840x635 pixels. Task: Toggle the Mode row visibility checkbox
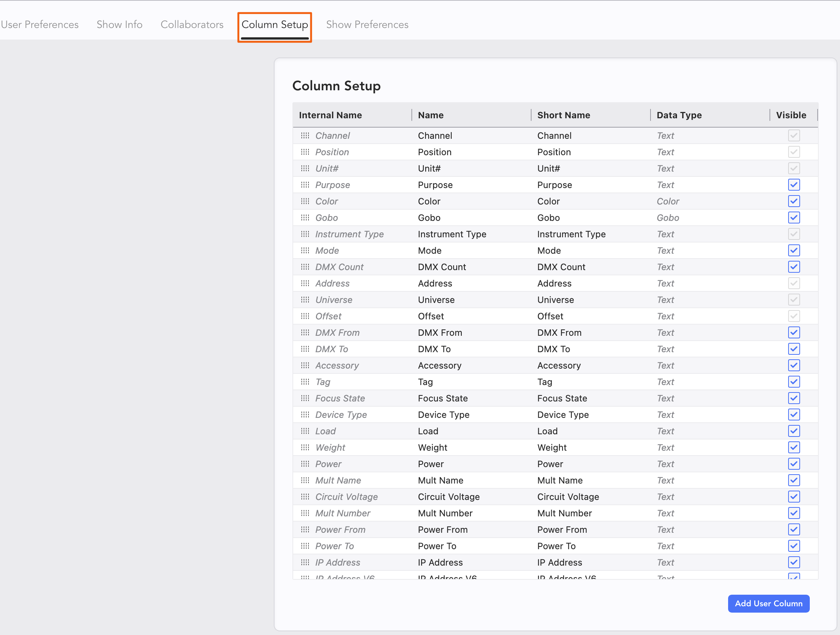(794, 251)
